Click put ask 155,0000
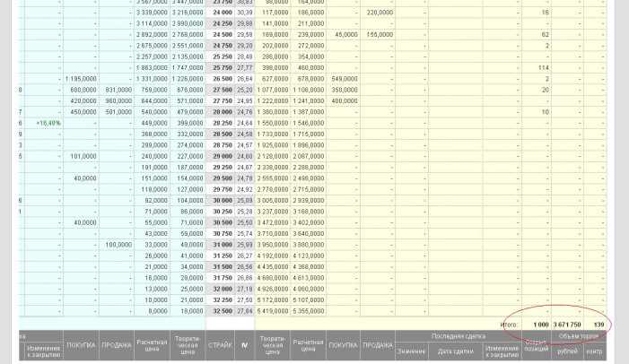Screen dimensions: 629x364 pos(380,34)
